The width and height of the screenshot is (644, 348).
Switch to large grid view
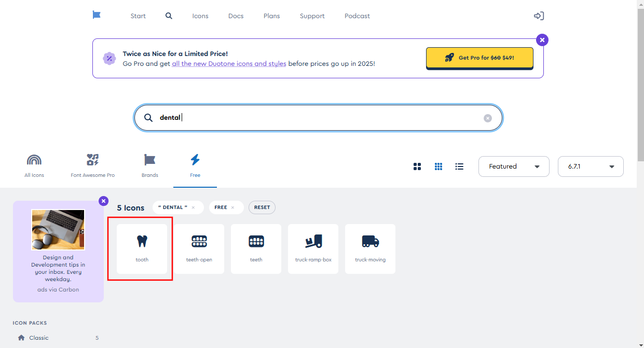tap(417, 166)
